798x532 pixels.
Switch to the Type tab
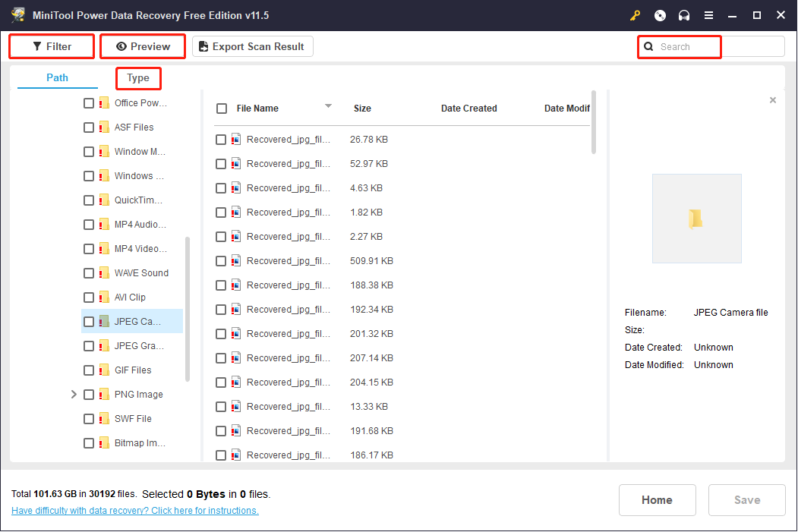138,78
